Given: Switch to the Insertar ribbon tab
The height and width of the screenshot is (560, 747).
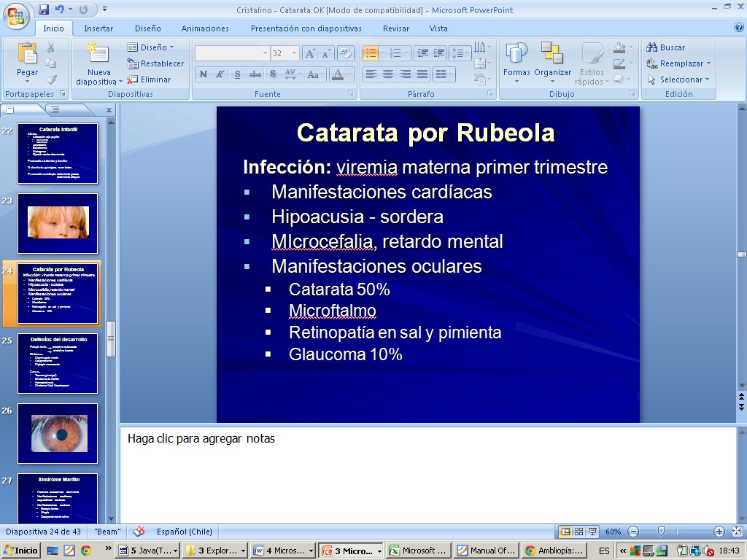Looking at the screenshot, I should tap(98, 28).
